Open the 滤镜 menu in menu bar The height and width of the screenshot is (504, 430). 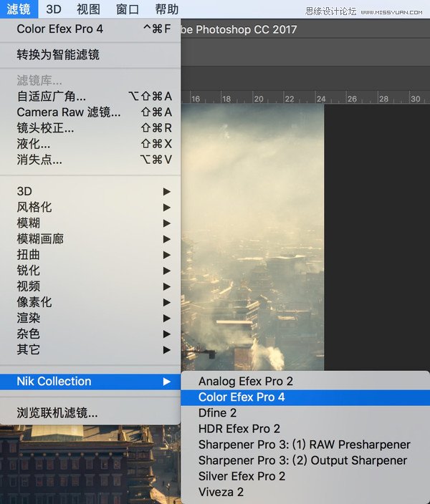19,9
